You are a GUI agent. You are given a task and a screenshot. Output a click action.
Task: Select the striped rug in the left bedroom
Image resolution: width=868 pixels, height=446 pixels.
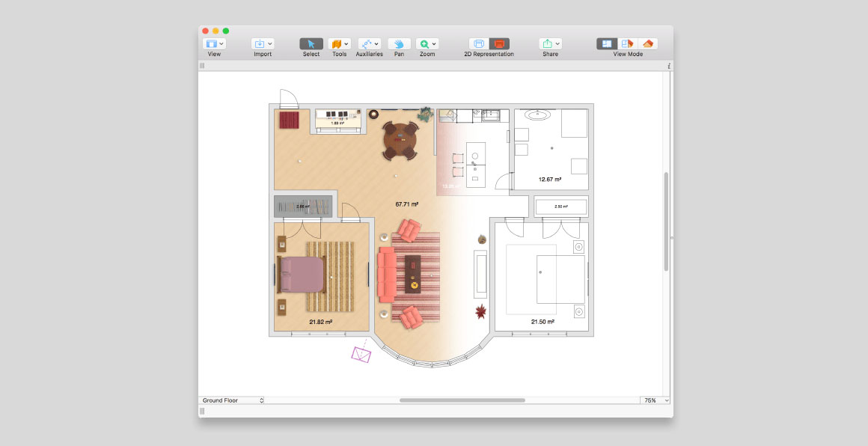[x=330, y=277]
